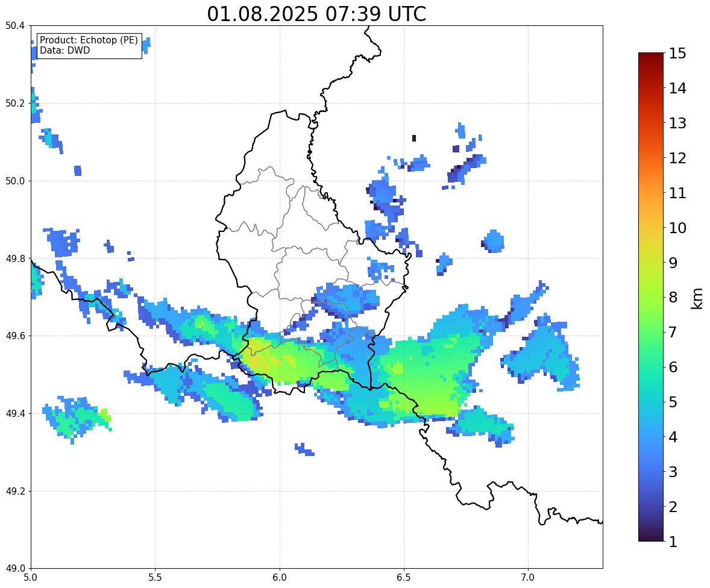Click the colorbar tick label 10
Image resolution: width=710 pixels, height=588 pixels.
pos(677,228)
